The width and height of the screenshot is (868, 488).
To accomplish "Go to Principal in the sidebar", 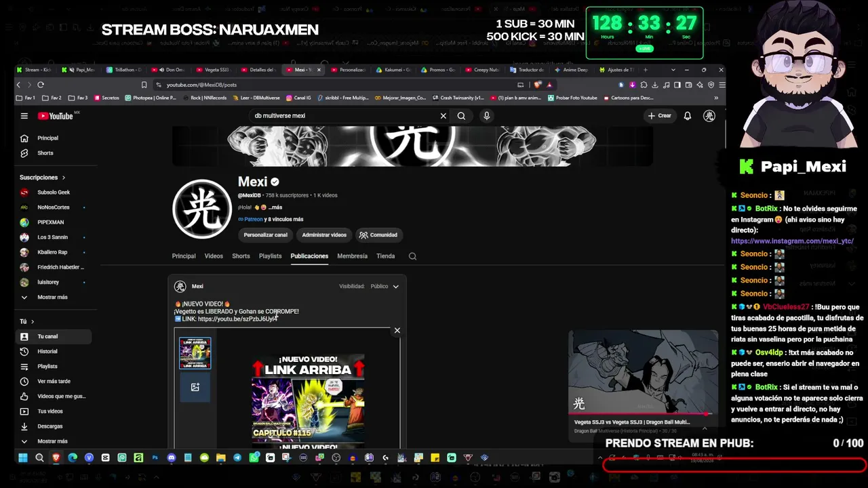I will tap(54, 138).
